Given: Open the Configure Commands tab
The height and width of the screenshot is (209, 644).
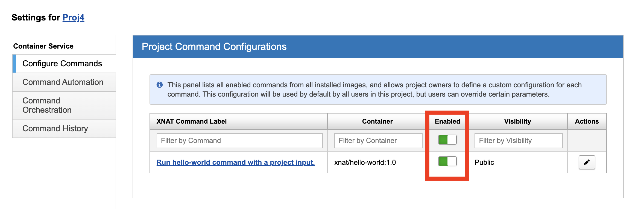Looking at the screenshot, I should point(62,64).
